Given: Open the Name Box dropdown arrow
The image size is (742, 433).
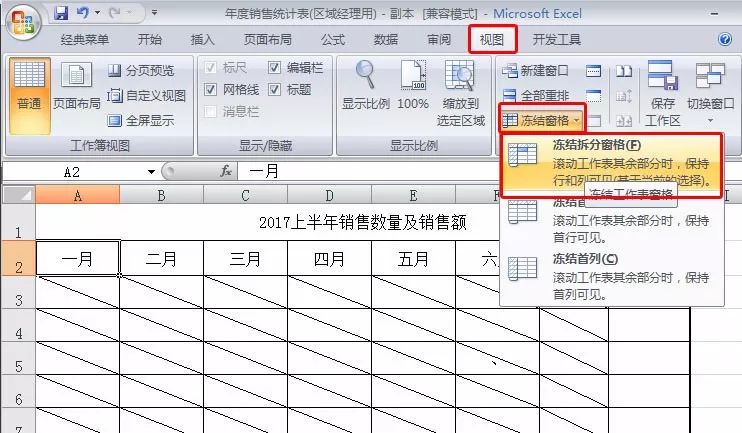Looking at the screenshot, I should 151,172.
